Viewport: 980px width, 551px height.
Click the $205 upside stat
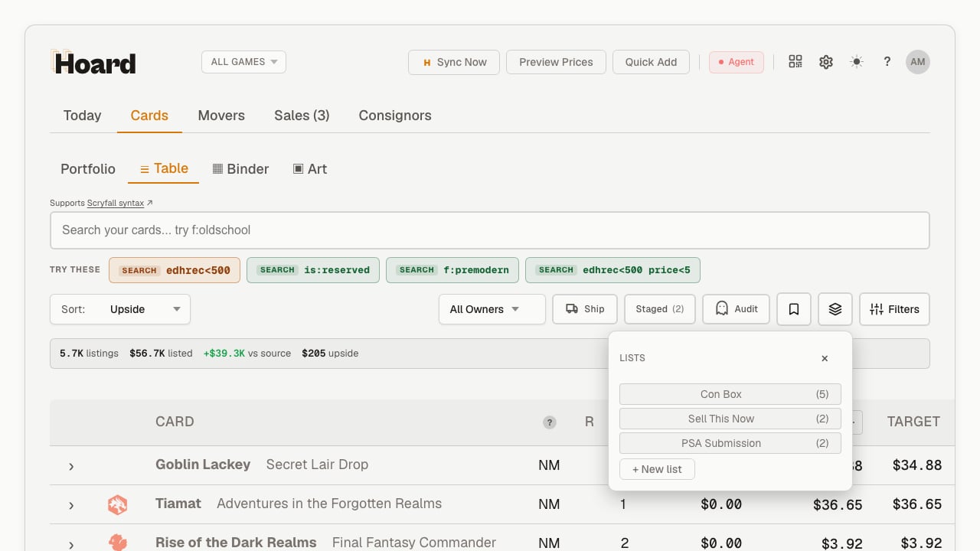[330, 354]
